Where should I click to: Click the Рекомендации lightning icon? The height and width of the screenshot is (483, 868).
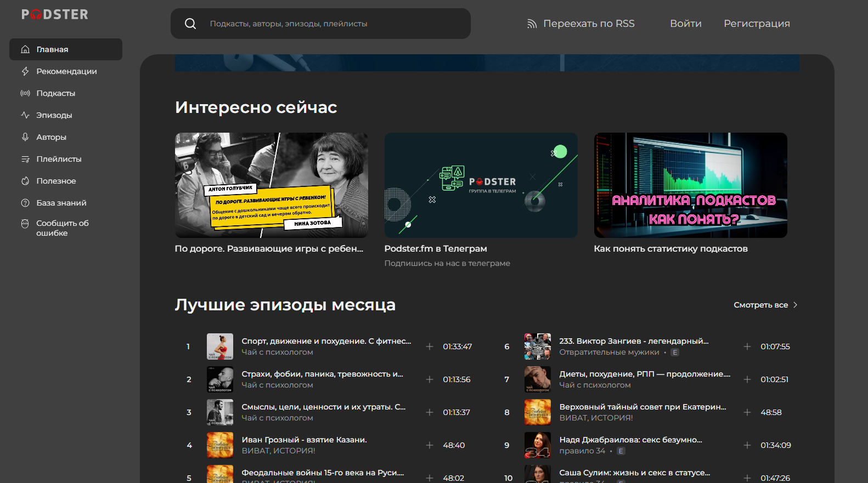click(25, 71)
